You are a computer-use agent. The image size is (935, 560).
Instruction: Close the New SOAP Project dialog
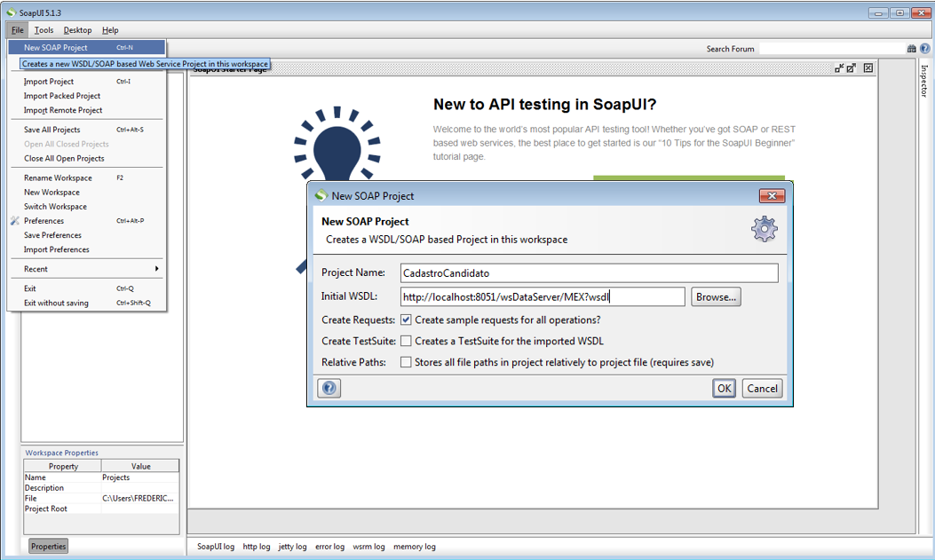[x=772, y=196]
